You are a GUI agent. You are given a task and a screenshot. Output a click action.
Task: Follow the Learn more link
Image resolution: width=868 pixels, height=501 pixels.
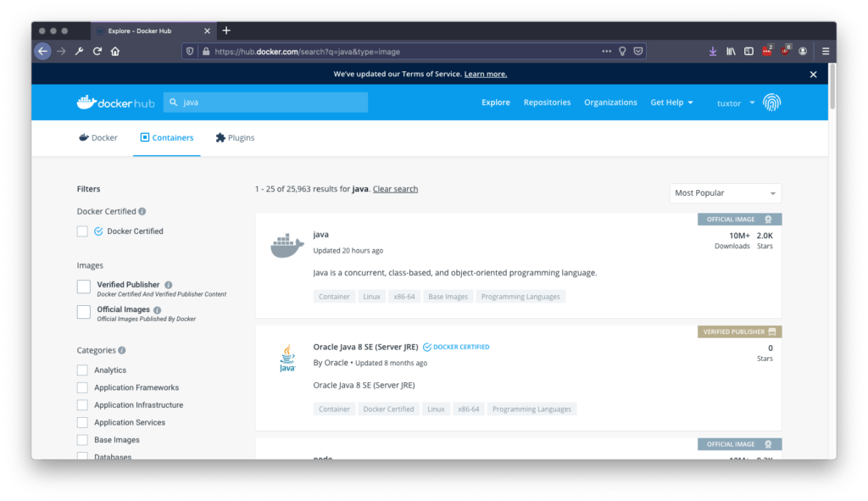pos(486,75)
